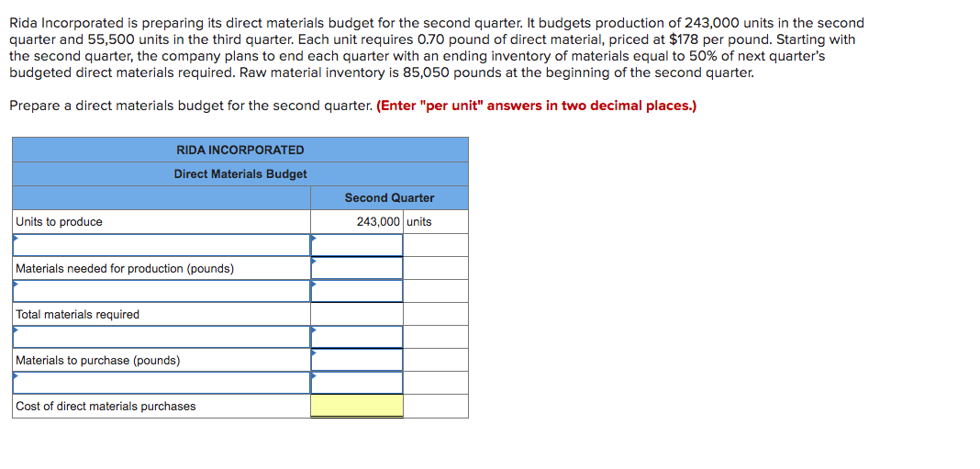
Task: Open the blank label dropdown under Total materials required
Action: [x=161, y=337]
